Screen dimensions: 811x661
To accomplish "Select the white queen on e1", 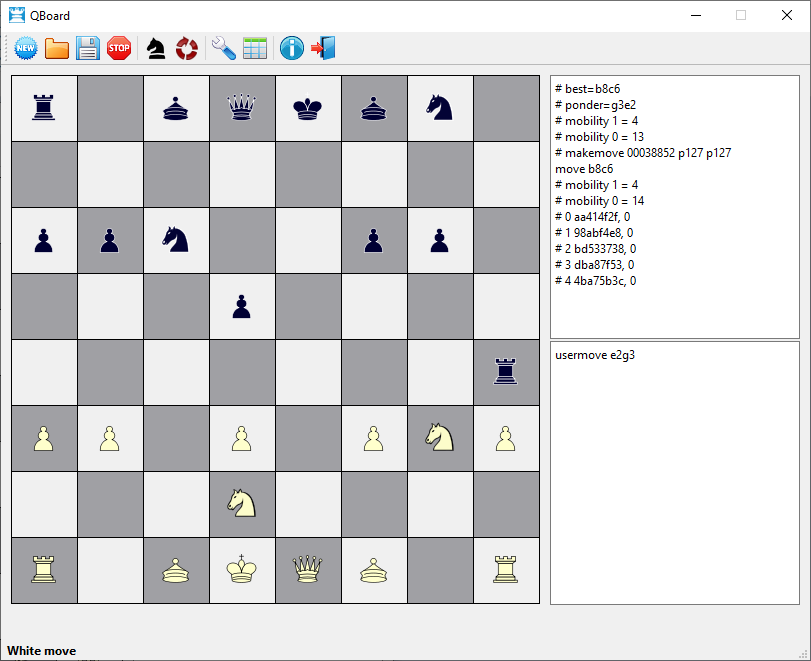I will click(x=308, y=570).
